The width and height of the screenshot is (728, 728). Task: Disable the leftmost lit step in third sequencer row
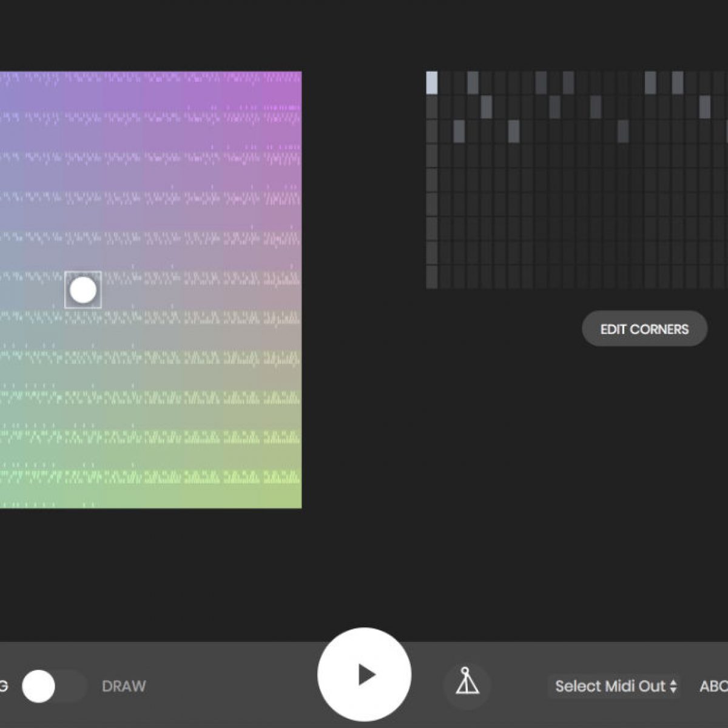coord(459,132)
